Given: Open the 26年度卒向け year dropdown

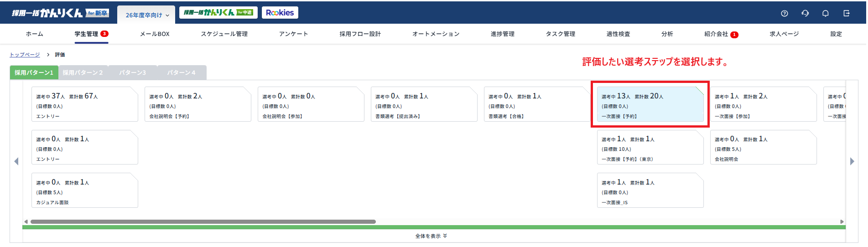Looking at the screenshot, I should pyautogui.click(x=147, y=15).
